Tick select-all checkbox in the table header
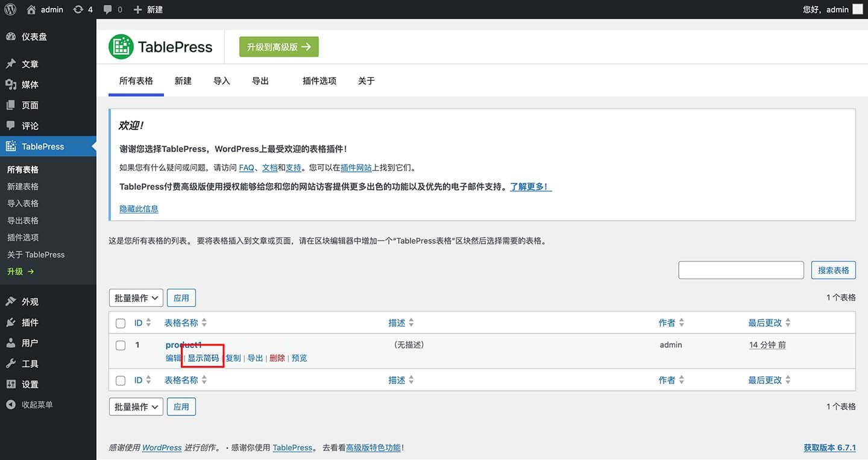The image size is (868, 460). [x=121, y=323]
